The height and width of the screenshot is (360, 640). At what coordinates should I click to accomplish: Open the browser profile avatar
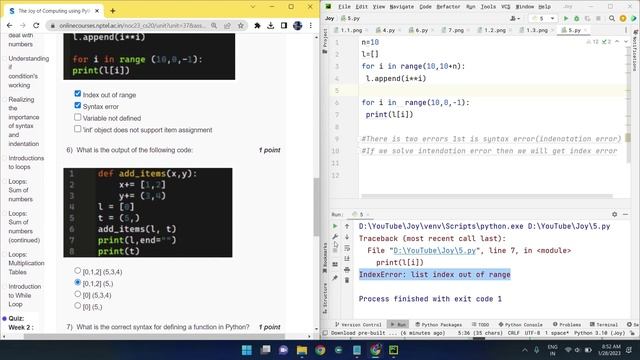pos(298,25)
